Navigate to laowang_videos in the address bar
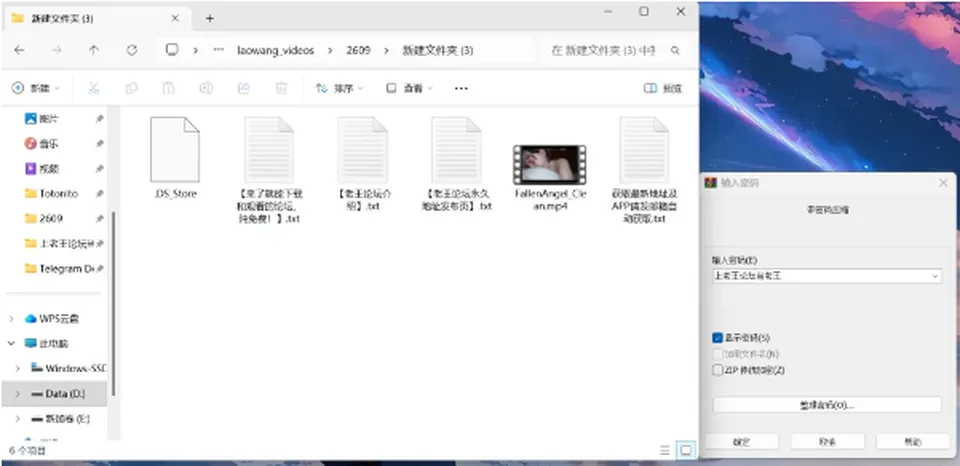 click(x=276, y=50)
